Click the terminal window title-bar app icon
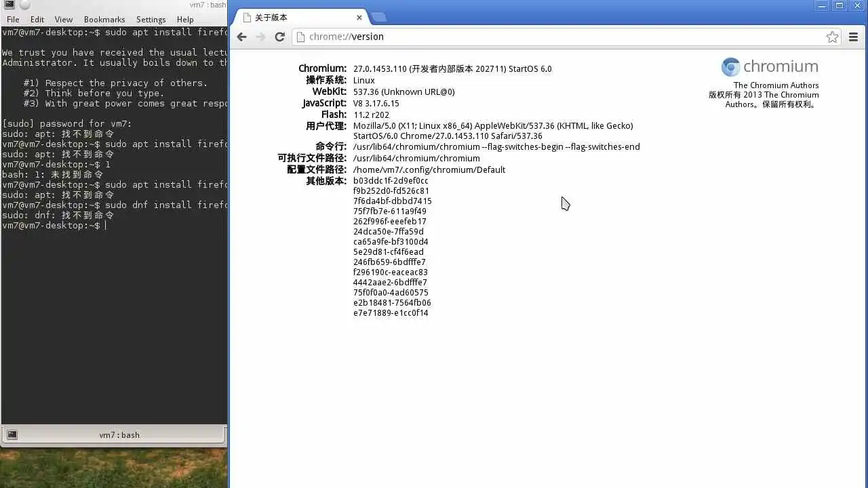 [x=9, y=5]
